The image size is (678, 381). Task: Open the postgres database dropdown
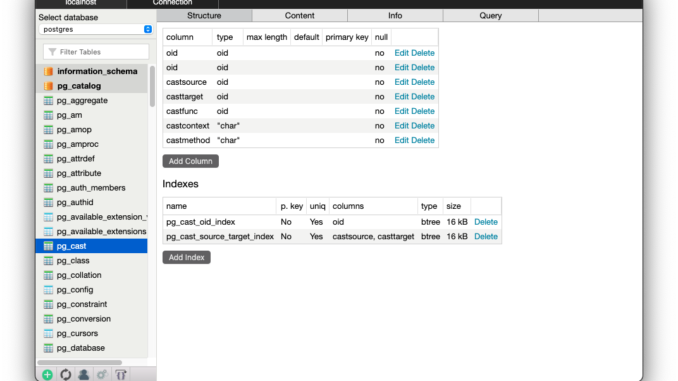(96, 29)
